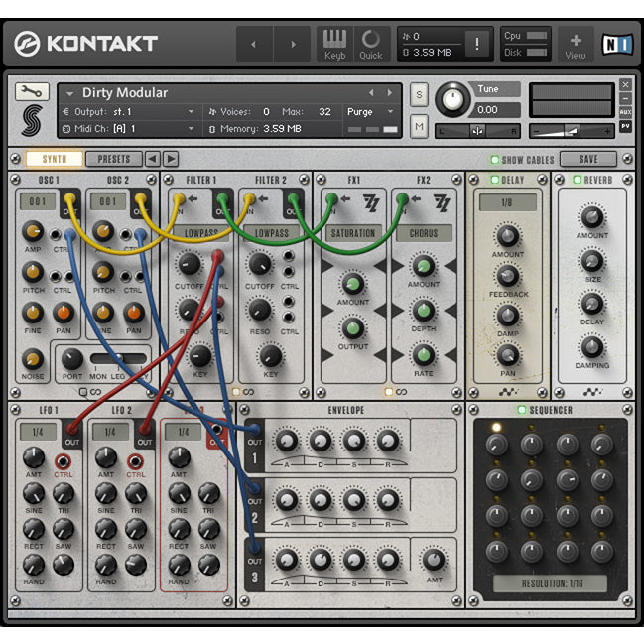Click the Tune knob

[452, 99]
